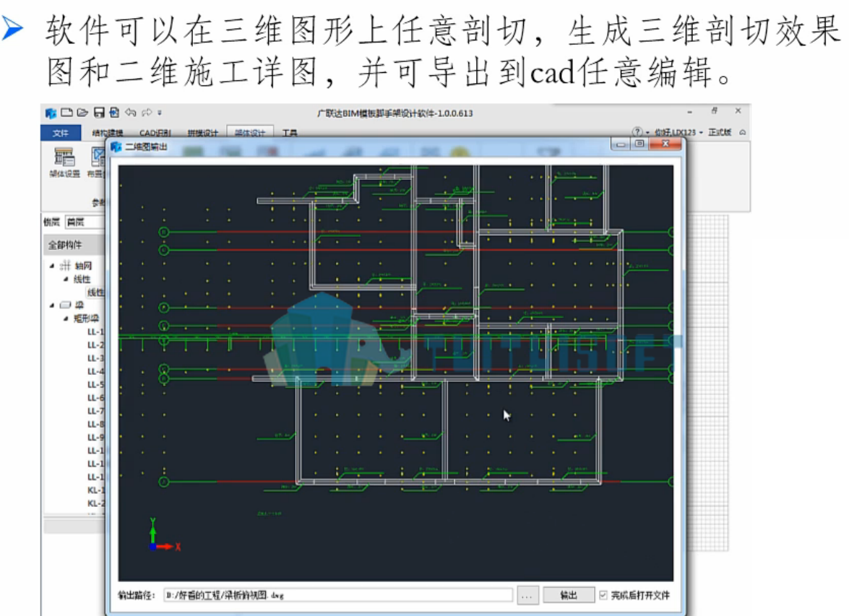Click the 正式版 label in the main window
This screenshot has width=849, height=616.
pos(720,132)
